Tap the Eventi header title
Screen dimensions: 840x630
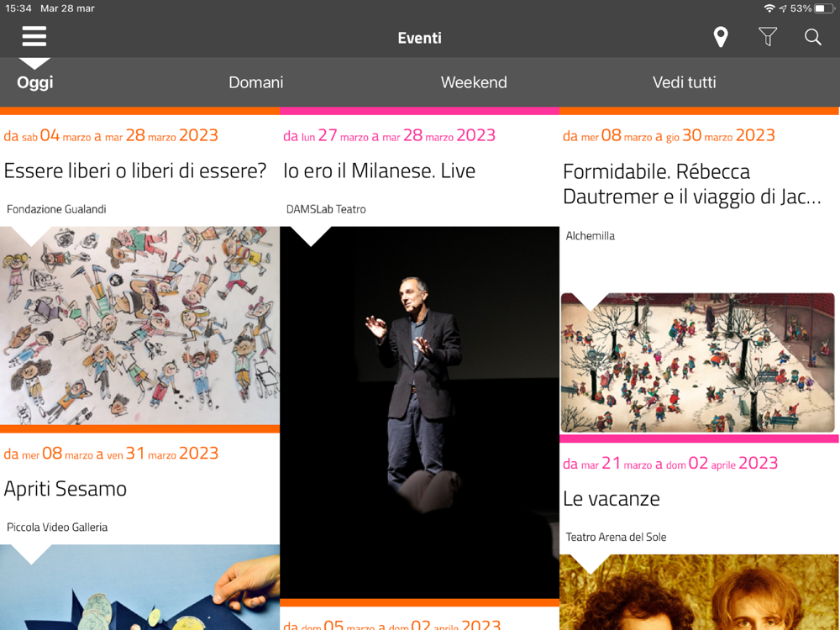pos(419,38)
